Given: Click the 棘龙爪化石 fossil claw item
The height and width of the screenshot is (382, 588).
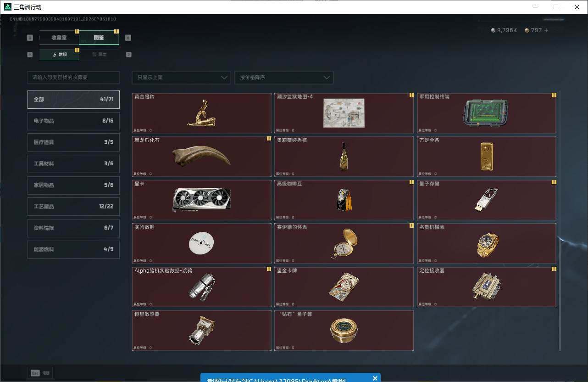Looking at the screenshot, I should tap(202, 157).
